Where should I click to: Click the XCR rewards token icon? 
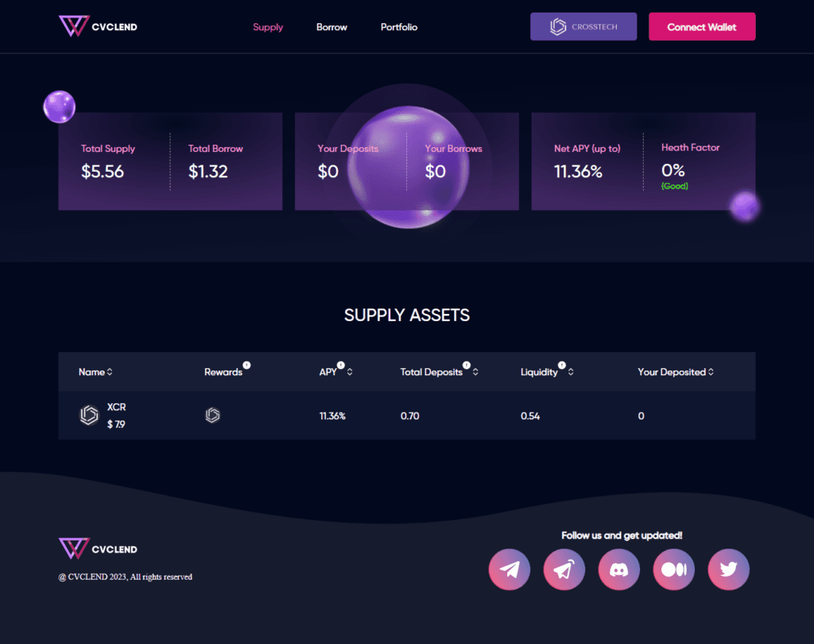(212, 415)
